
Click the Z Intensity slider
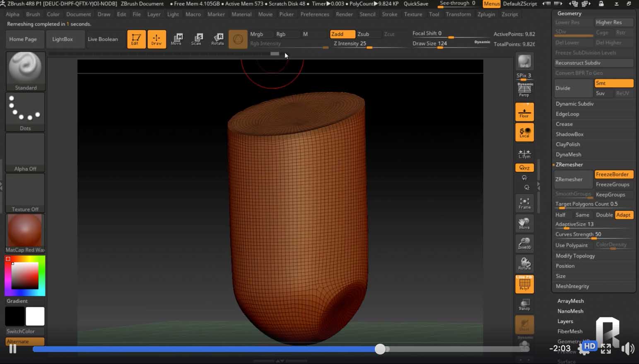coord(352,44)
